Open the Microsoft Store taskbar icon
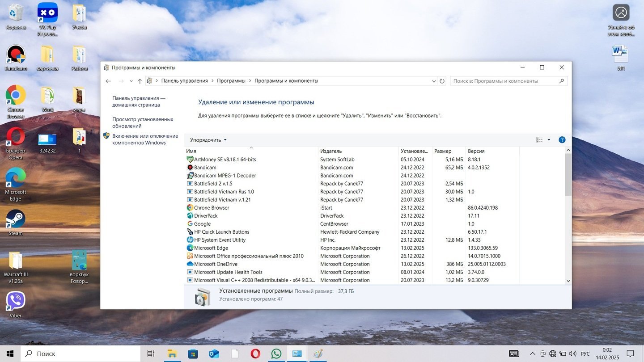Image resolution: width=644 pixels, height=362 pixels. point(193,354)
